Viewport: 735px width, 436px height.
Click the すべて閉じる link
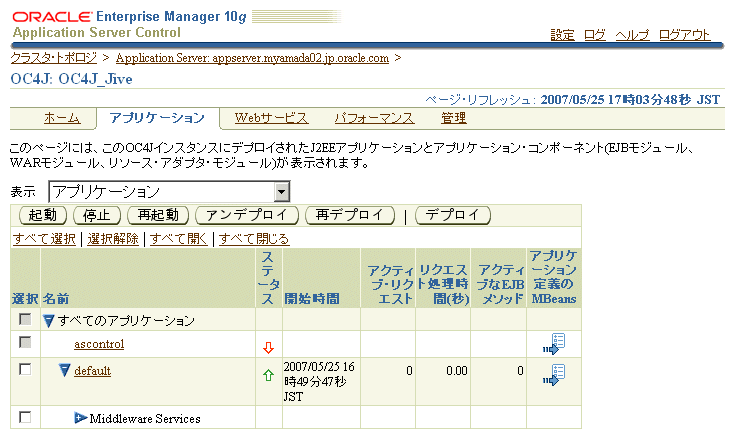coord(254,239)
